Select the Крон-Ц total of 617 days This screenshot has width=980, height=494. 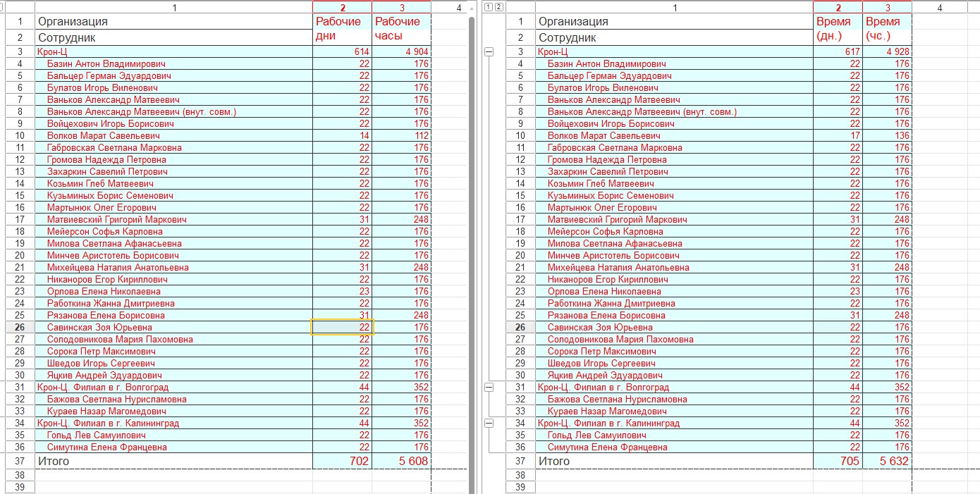point(838,51)
